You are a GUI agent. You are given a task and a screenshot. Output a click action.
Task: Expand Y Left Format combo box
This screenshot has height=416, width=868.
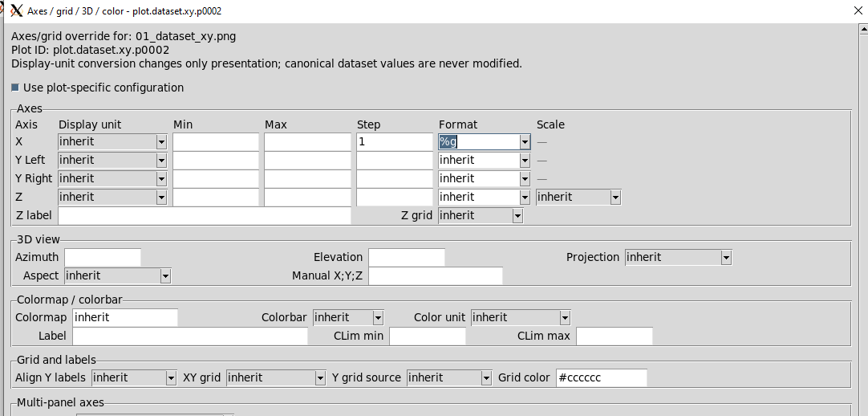525,160
